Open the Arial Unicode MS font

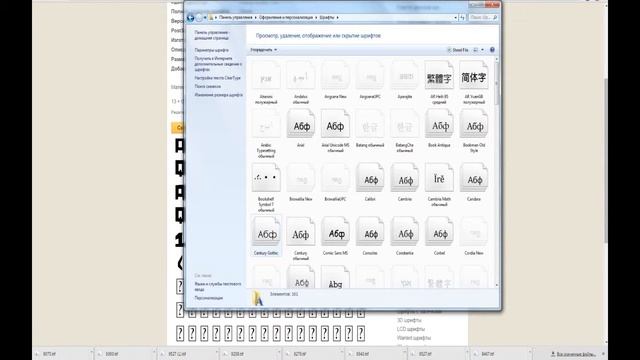point(335,125)
